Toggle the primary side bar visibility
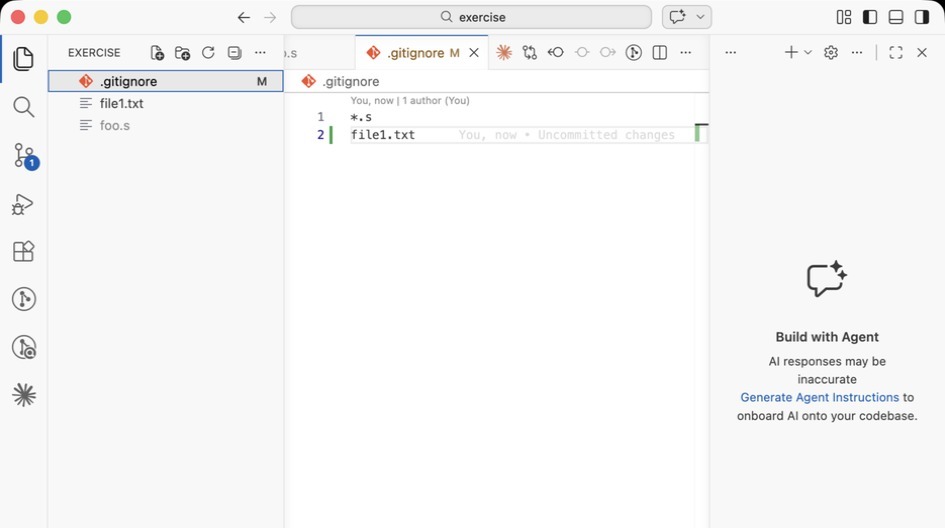 870,17
